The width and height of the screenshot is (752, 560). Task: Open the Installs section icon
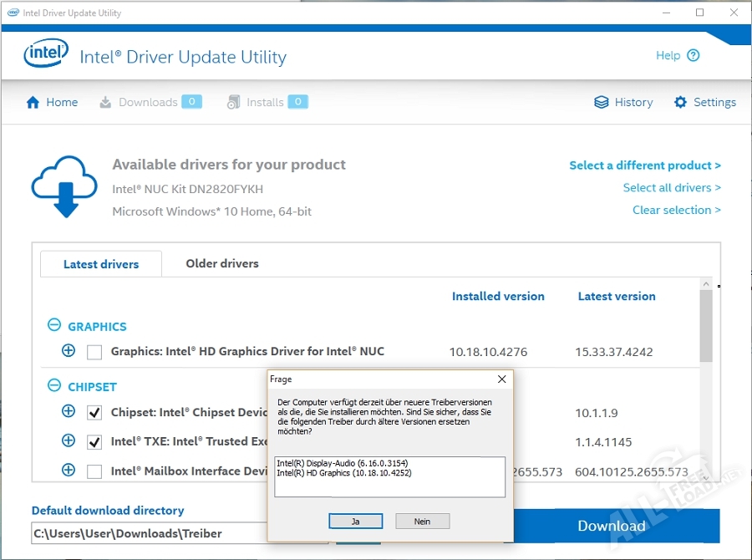(234, 102)
